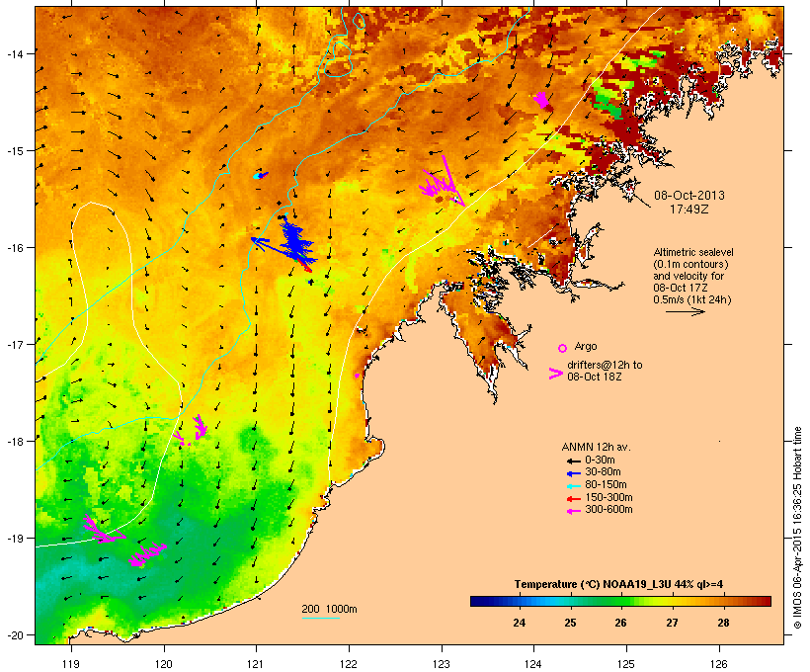
Task: Click the 'drifters@12h to' legend text
Action: click(605, 365)
